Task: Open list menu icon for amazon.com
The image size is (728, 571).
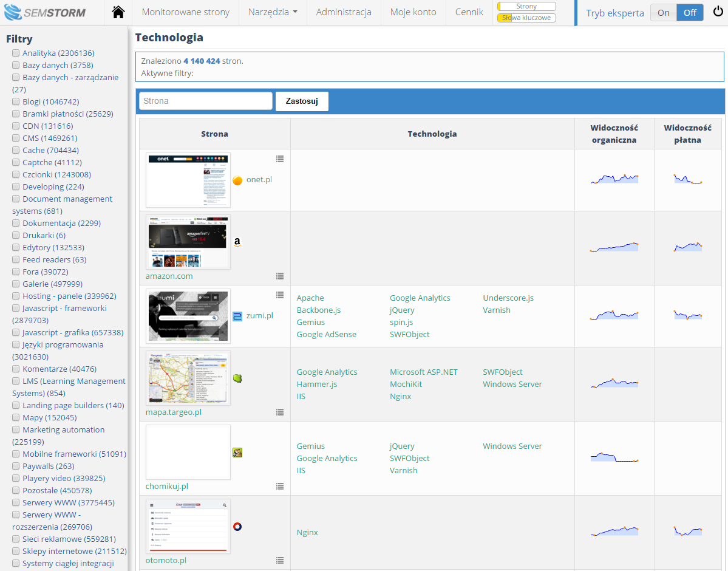Action: tap(280, 276)
